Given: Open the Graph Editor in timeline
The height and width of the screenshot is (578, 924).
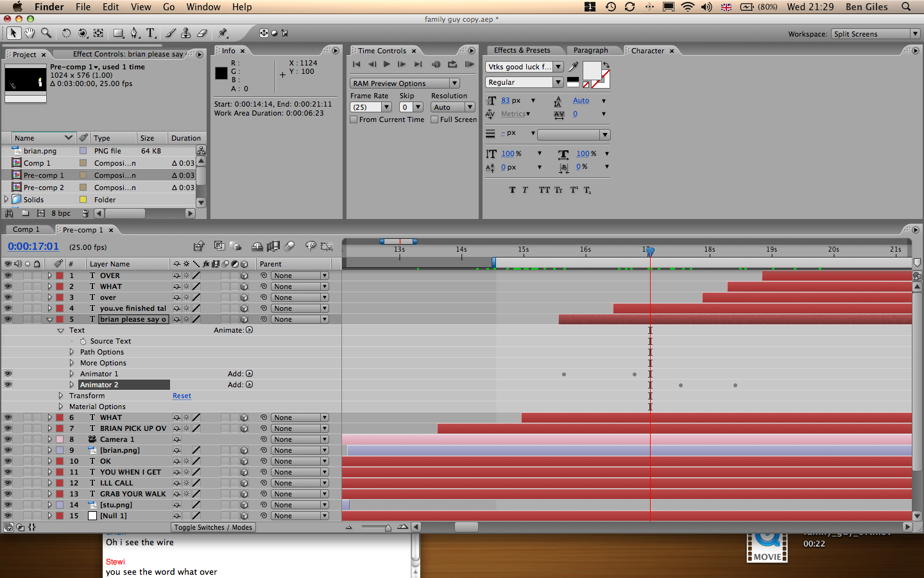Looking at the screenshot, I should pos(327,246).
